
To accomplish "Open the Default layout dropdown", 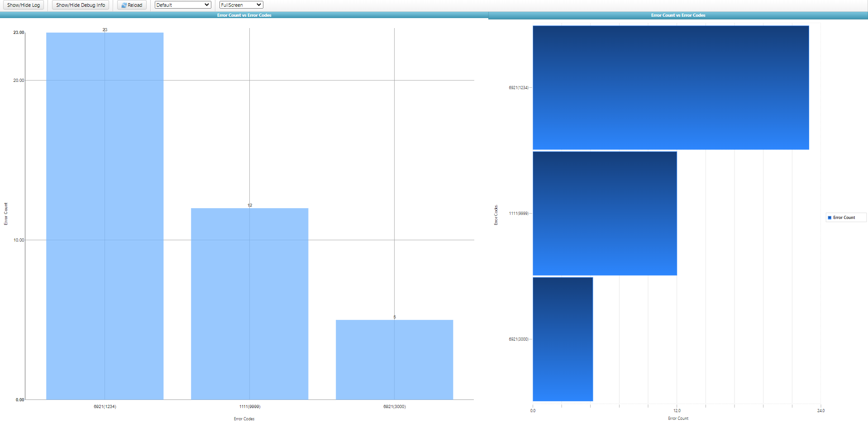I will [182, 5].
